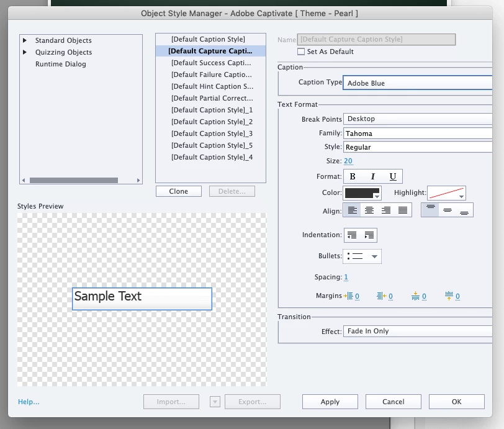Click font Size value 20
Screen dimensions: 504x429
pyautogui.click(x=348, y=161)
